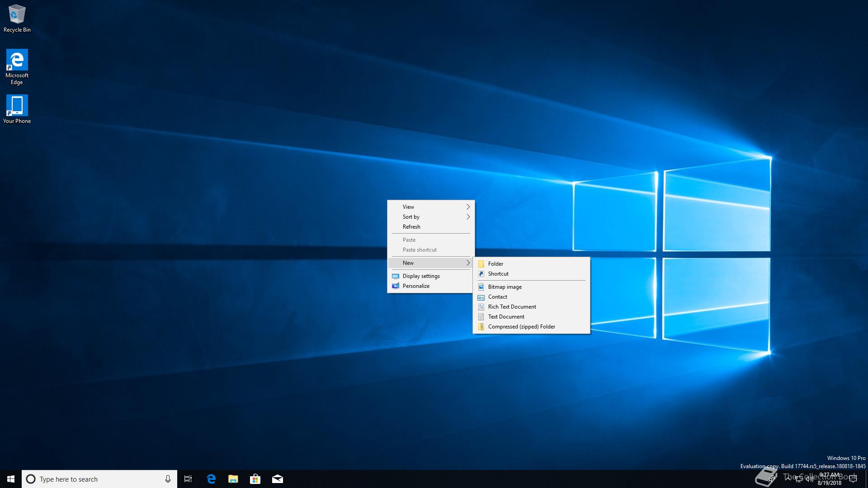Viewport: 868px width, 488px height.
Task: Click the Cortana circle icon
Action: tap(31, 479)
